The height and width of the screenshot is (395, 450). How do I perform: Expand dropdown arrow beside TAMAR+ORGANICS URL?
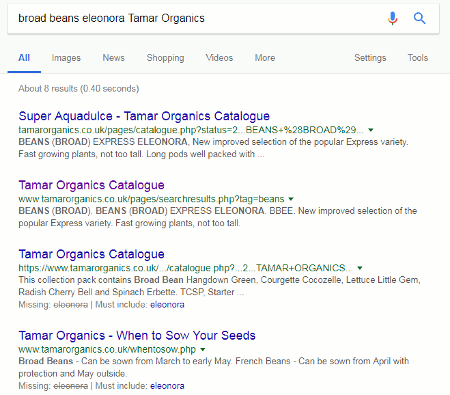coord(360,268)
